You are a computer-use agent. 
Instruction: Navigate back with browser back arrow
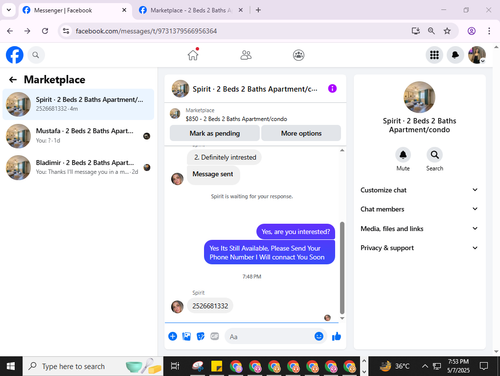point(10,31)
